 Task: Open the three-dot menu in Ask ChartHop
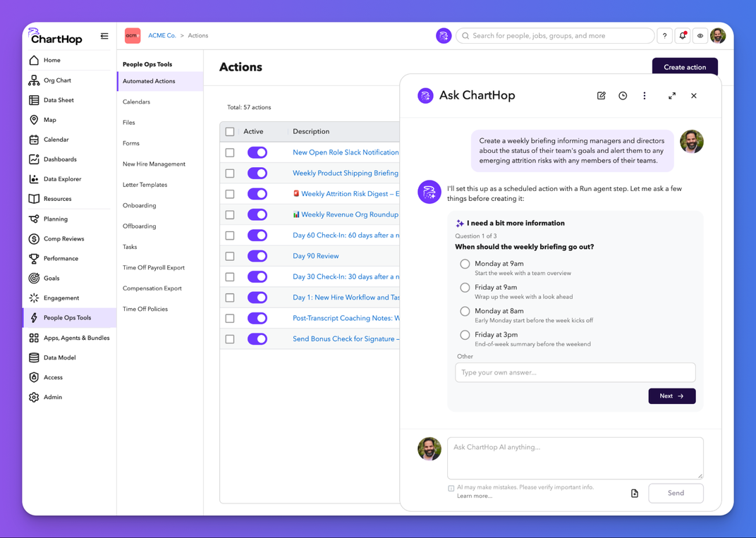click(x=645, y=96)
